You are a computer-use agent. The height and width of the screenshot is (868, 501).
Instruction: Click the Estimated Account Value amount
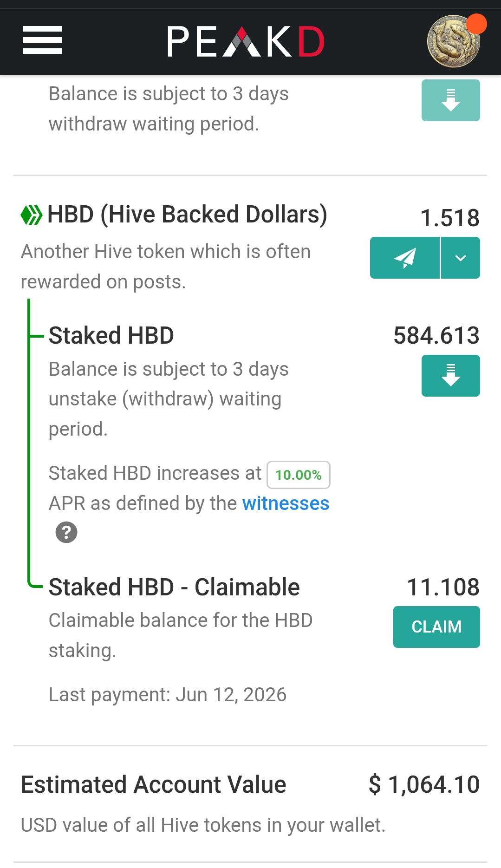click(x=424, y=785)
